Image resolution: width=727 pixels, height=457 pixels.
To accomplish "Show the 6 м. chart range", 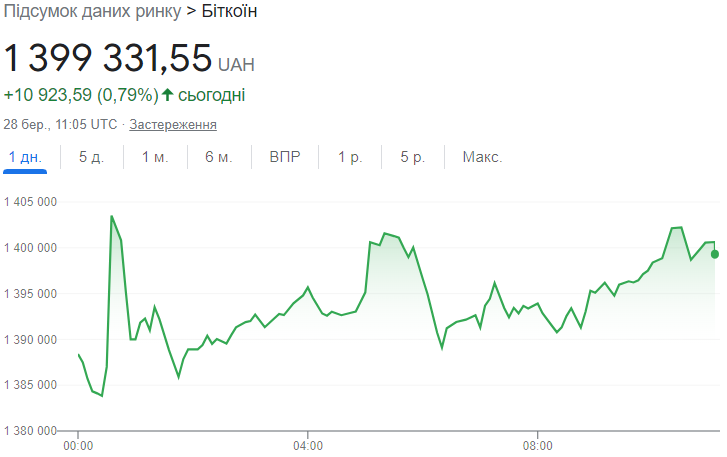I will (219, 157).
